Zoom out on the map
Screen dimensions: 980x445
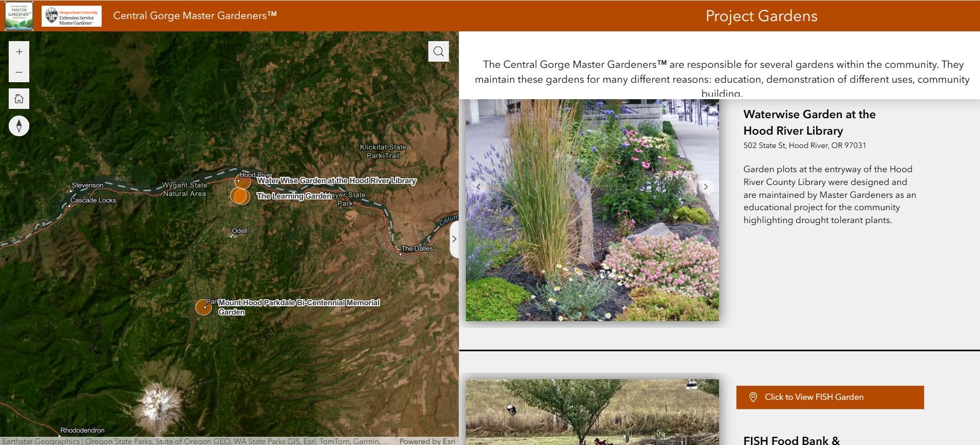pos(19,72)
